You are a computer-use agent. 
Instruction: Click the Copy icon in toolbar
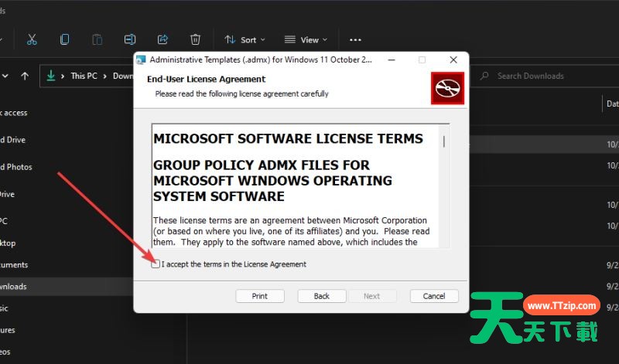(65, 39)
